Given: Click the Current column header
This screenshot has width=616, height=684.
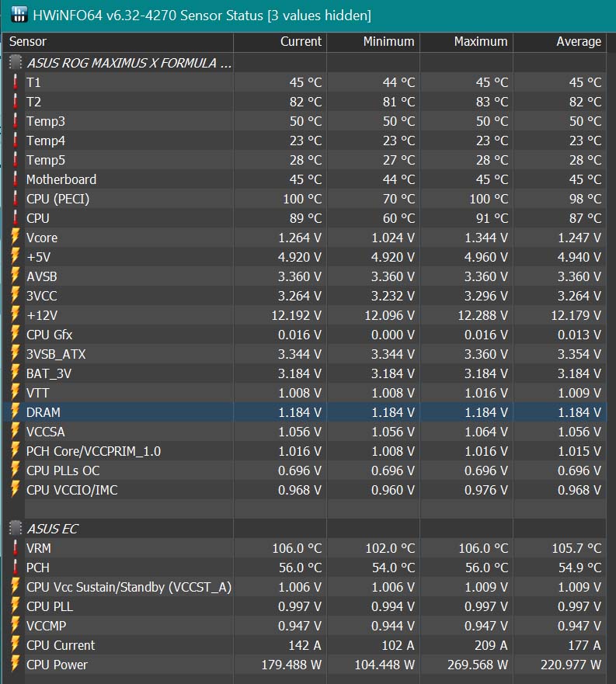Looking at the screenshot, I should [280, 42].
